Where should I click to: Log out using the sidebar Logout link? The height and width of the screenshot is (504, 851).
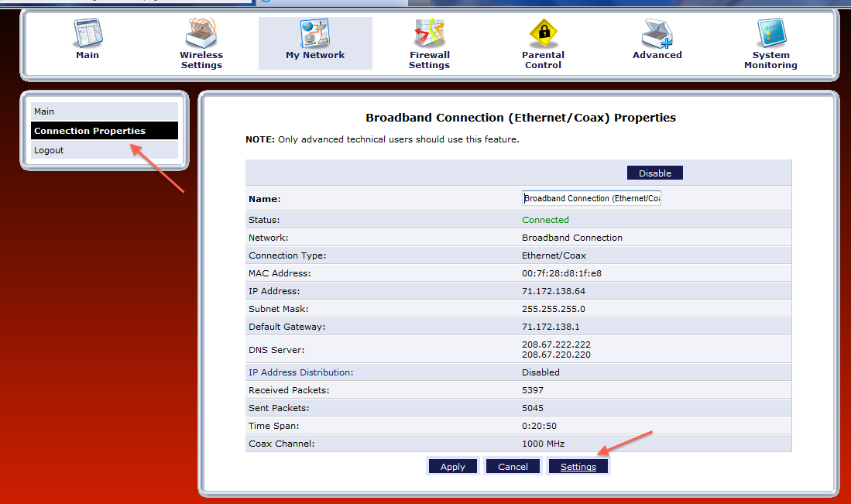(x=105, y=150)
